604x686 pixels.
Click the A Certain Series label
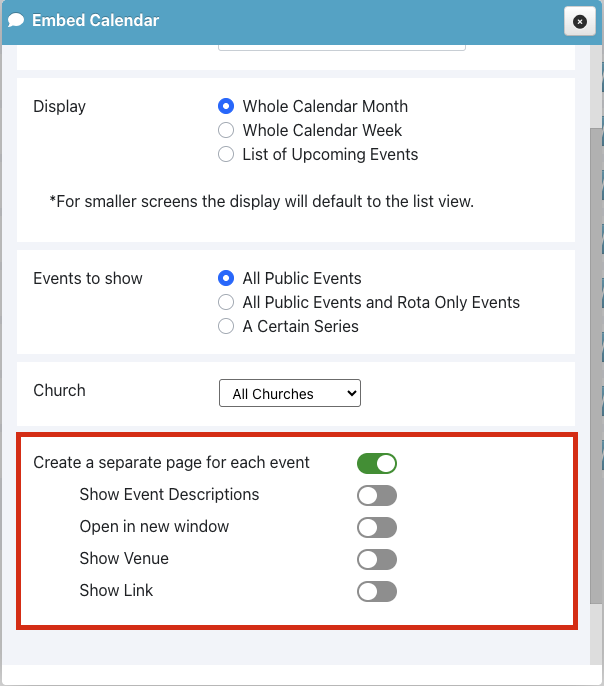click(x=300, y=326)
